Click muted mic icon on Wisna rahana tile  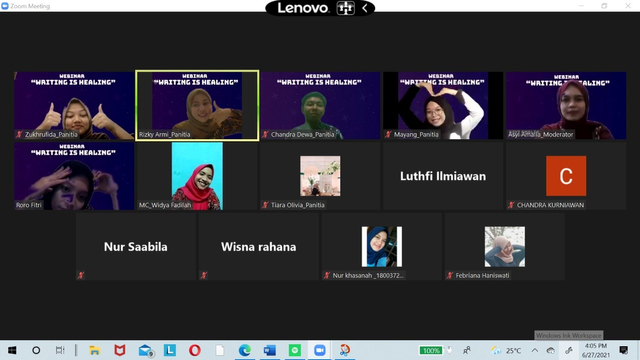pyautogui.click(x=204, y=276)
